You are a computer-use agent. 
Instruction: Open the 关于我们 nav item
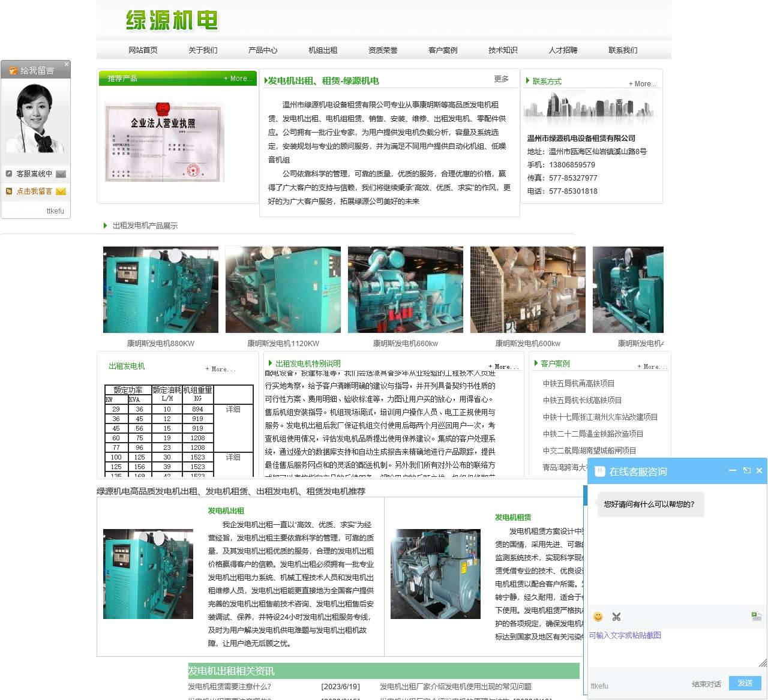(203, 50)
